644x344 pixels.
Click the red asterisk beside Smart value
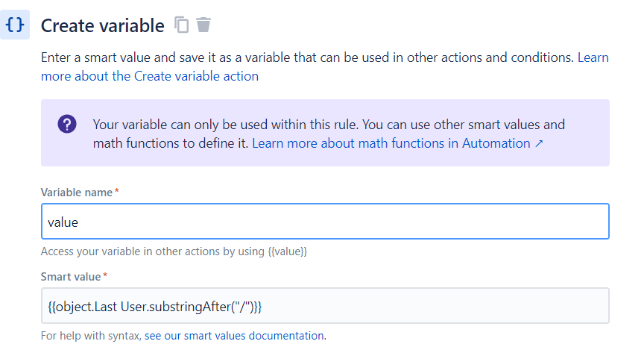[105, 276]
